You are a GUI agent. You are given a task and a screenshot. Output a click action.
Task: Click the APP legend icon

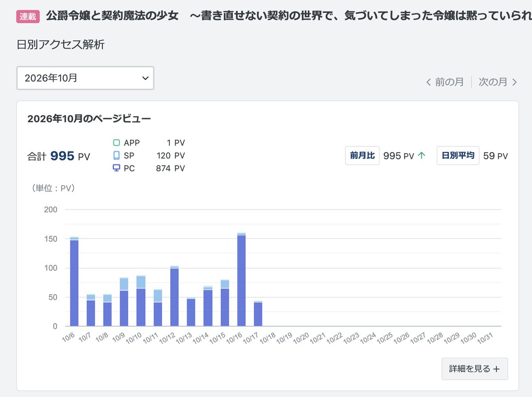(x=117, y=143)
